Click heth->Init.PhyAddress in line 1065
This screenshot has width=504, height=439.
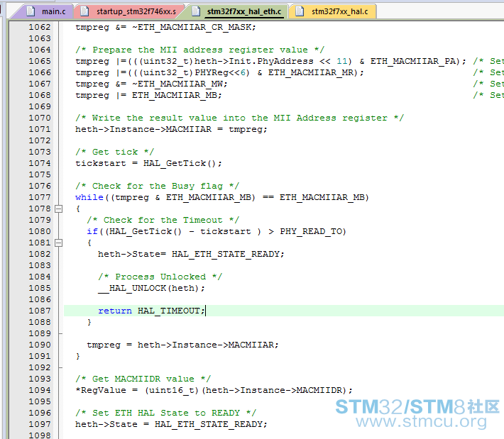[x=254, y=61]
